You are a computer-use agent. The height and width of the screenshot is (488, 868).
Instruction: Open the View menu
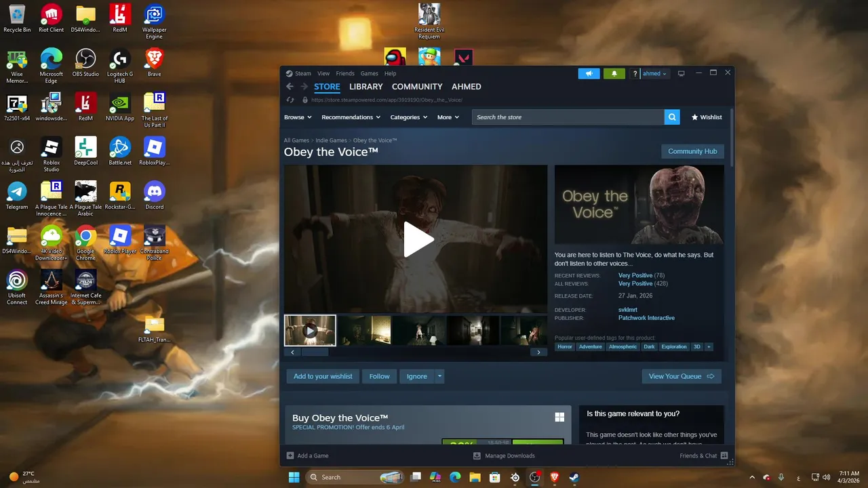point(323,73)
